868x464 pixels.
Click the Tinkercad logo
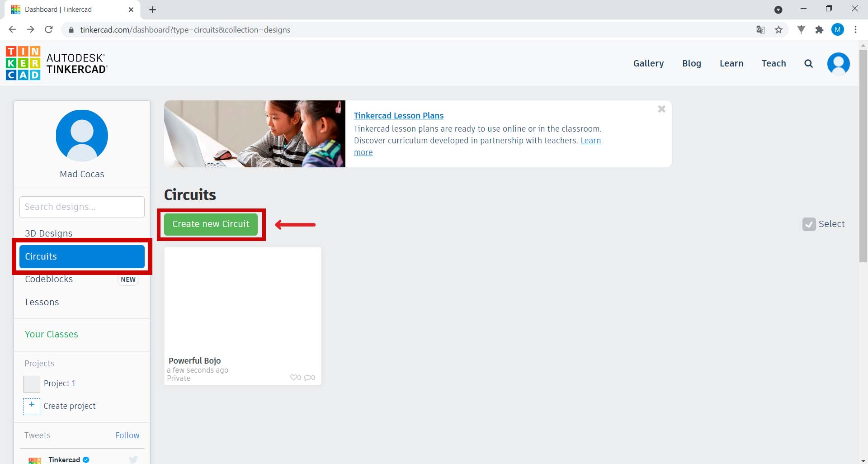click(x=57, y=63)
